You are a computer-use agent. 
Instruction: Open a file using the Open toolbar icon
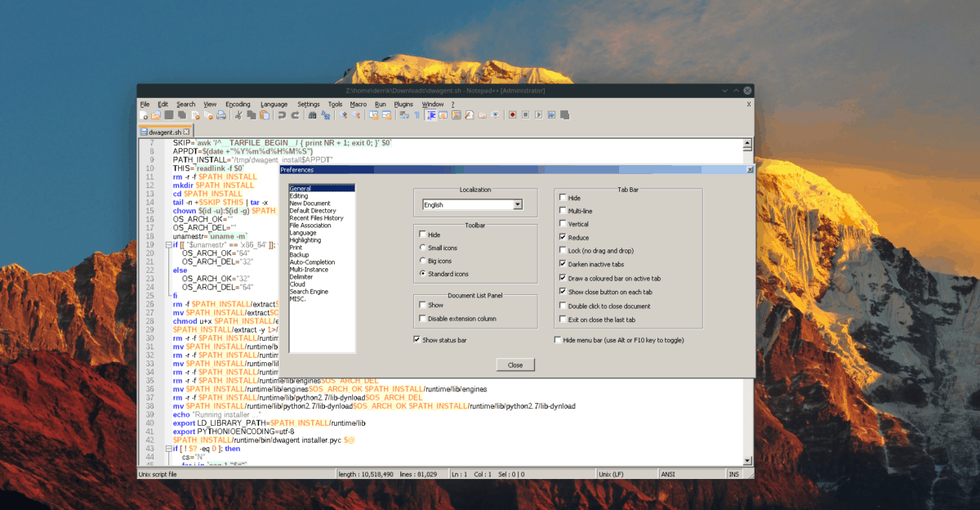pyautogui.click(x=157, y=115)
